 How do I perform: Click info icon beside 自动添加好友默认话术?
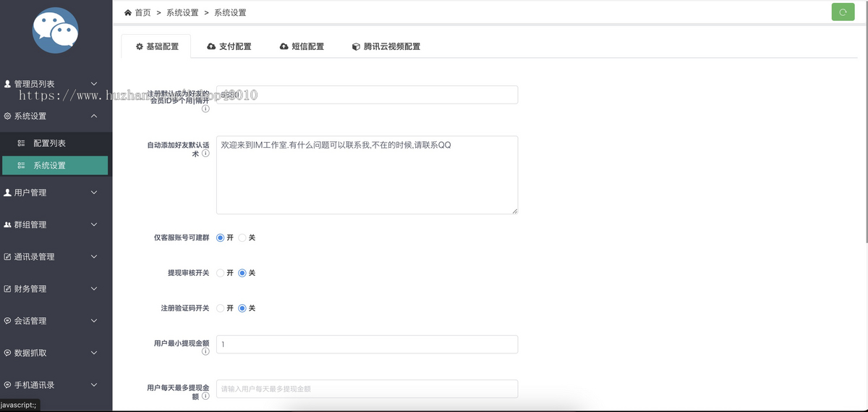pyautogui.click(x=205, y=154)
